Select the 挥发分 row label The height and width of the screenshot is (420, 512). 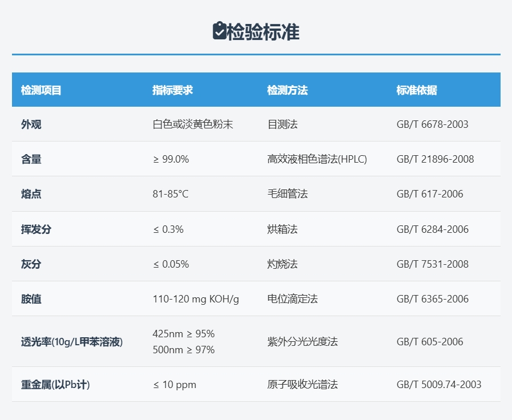click(x=36, y=229)
